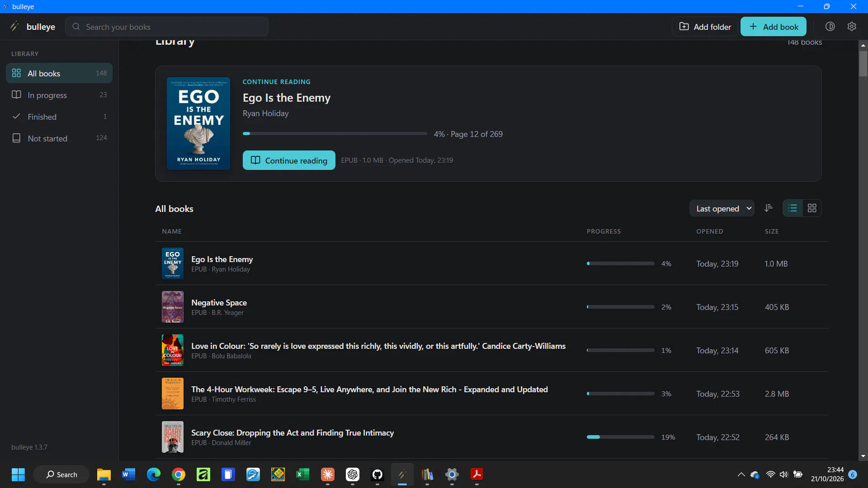868x488 pixels.
Task: Click the continue reading progress bar
Action: [x=335, y=134]
